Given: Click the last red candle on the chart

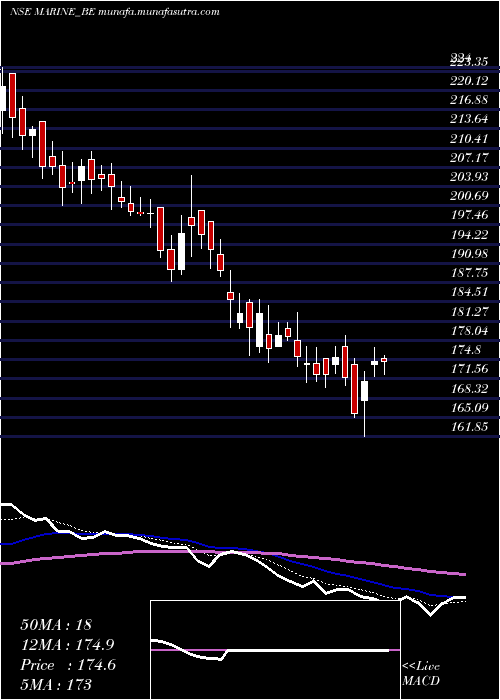Looking at the screenshot, I should (x=384, y=360).
